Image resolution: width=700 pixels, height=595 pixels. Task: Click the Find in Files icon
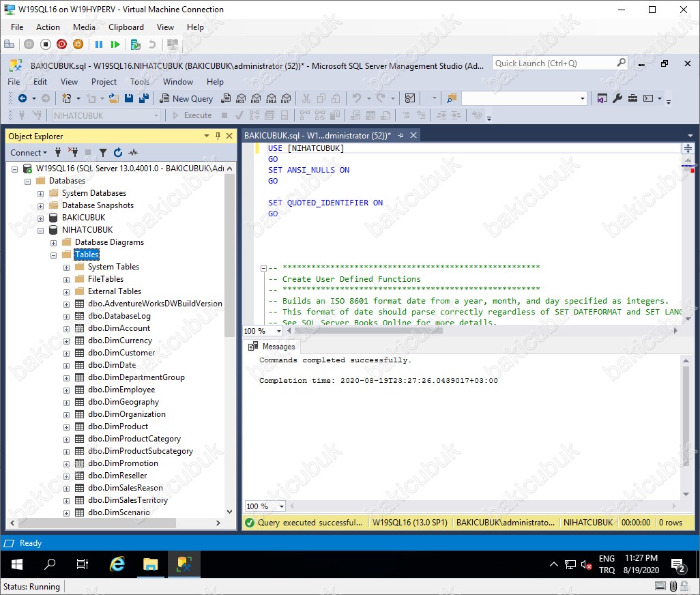(452, 98)
